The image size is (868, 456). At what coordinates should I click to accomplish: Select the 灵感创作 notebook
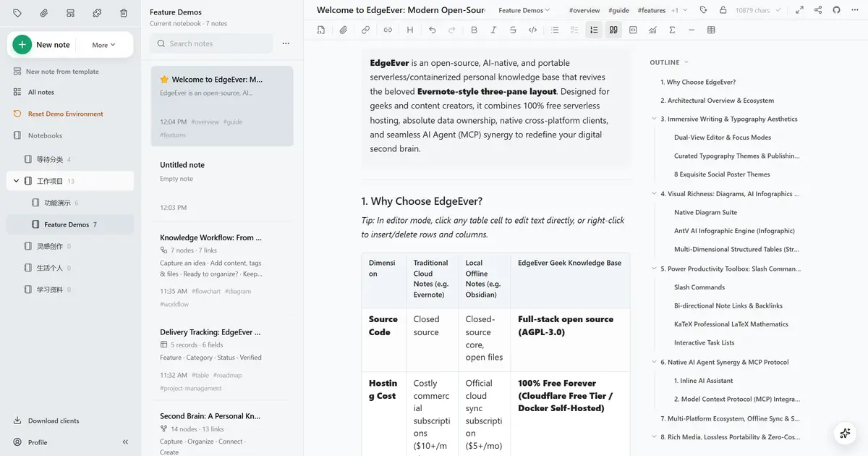point(70,246)
